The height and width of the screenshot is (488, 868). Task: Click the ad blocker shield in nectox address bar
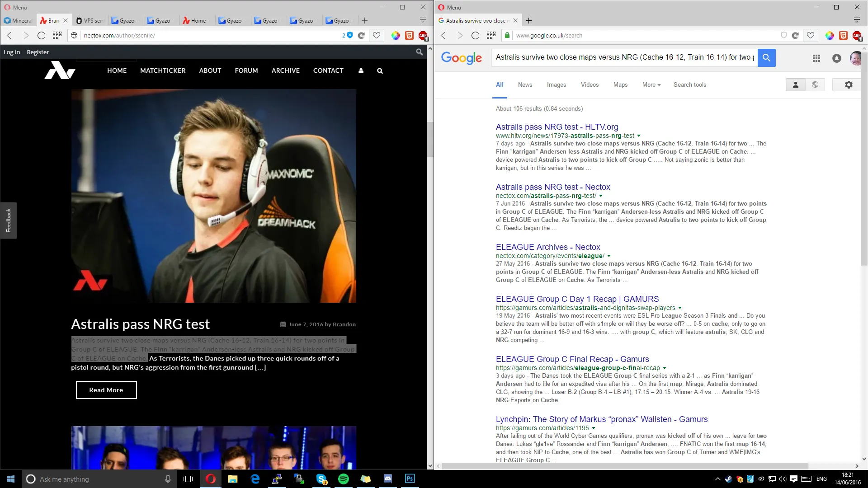point(350,35)
